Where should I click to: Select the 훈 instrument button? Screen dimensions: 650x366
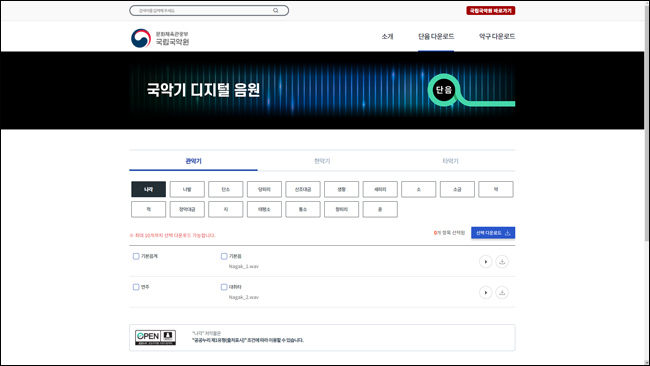click(380, 209)
